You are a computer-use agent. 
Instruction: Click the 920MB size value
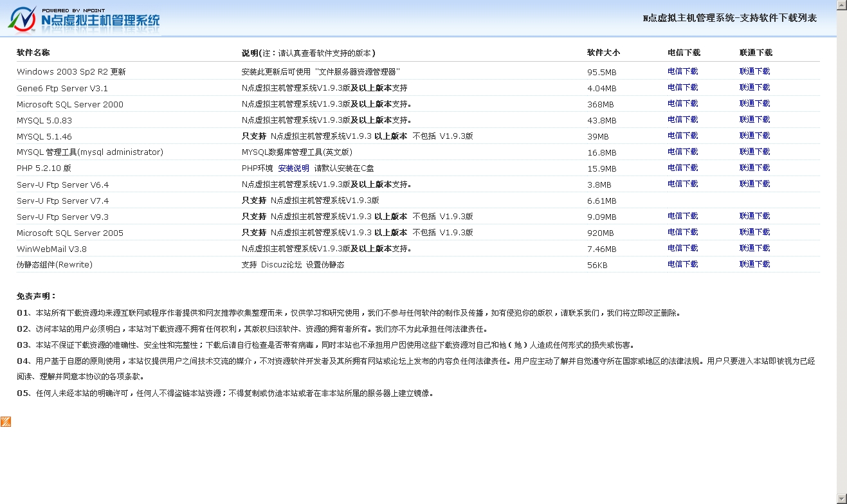[600, 233]
